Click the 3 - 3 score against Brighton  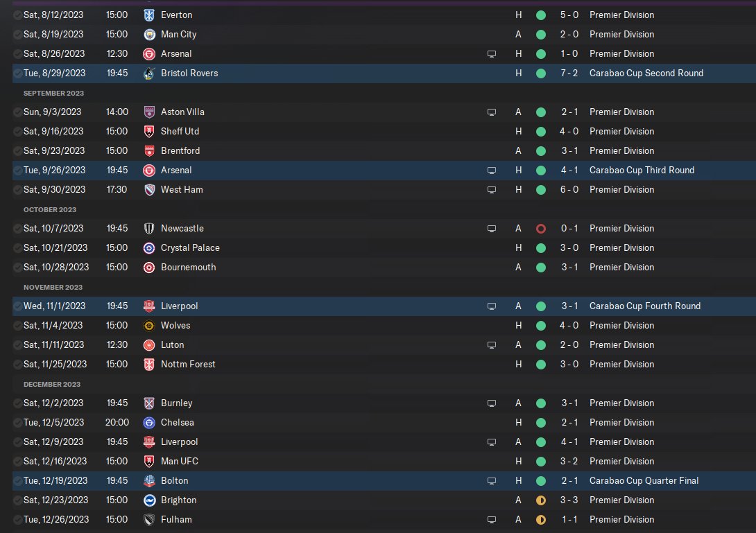[x=569, y=500]
